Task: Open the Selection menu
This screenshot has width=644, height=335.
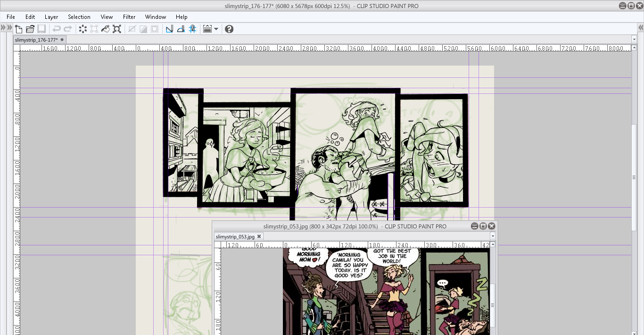Action: [79, 17]
